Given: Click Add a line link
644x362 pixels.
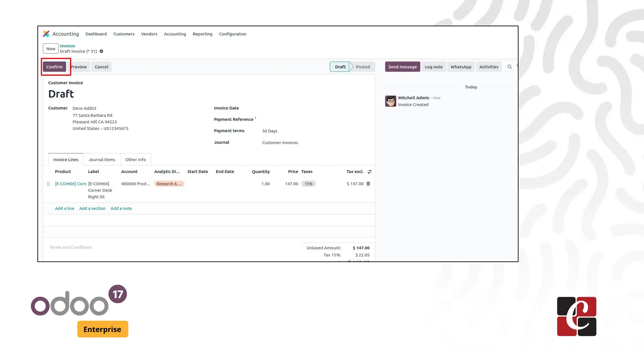Looking at the screenshot, I should point(64,208).
